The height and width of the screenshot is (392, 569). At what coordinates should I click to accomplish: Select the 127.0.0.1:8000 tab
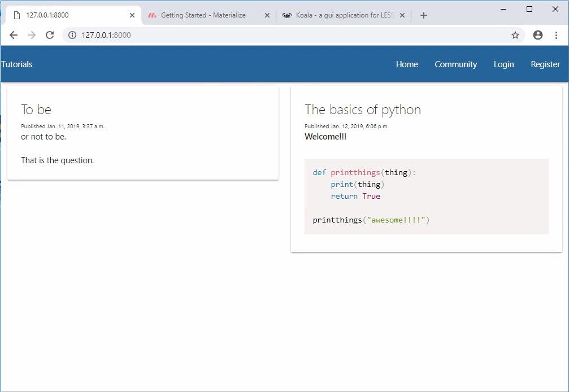click(68, 15)
